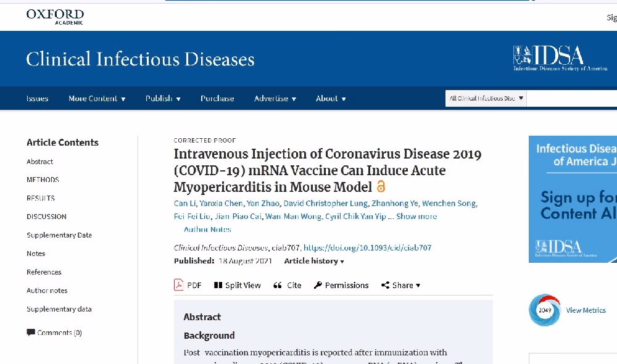
Task: Click the Oxford Academic logo
Action: pos(55,17)
